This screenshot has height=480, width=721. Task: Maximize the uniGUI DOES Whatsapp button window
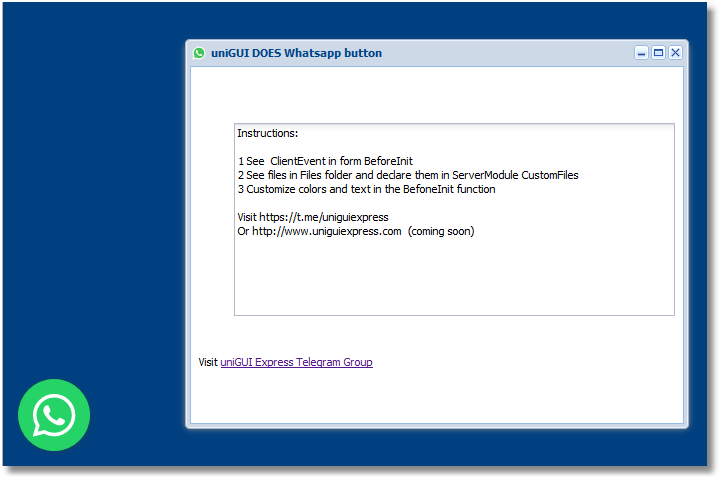point(658,53)
